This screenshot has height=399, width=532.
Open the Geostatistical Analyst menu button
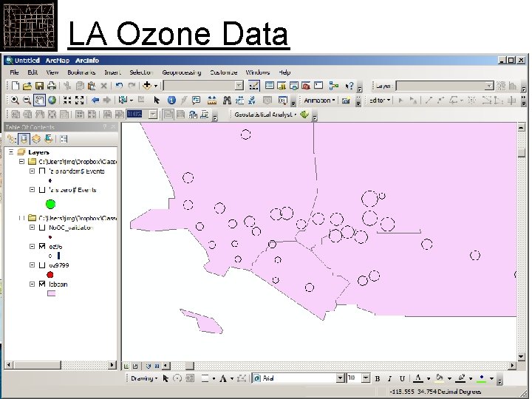pos(265,115)
